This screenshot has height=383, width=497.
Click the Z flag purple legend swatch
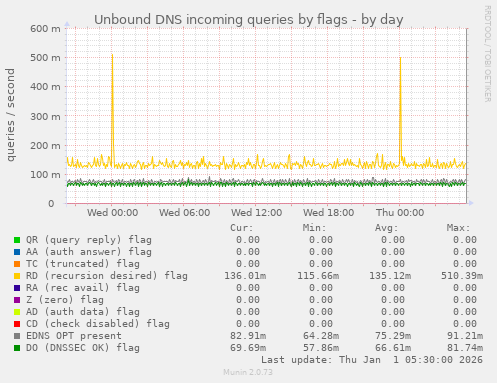17,300
